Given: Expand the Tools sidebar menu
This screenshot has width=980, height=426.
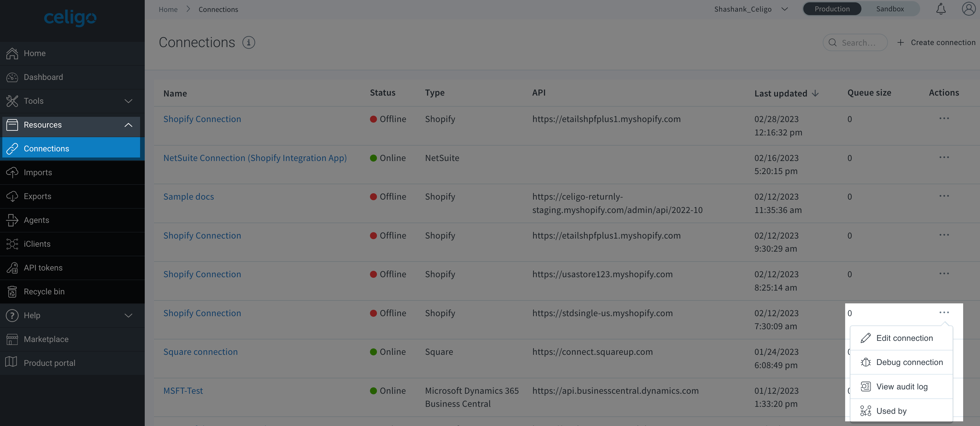Looking at the screenshot, I should click(72, 101).
